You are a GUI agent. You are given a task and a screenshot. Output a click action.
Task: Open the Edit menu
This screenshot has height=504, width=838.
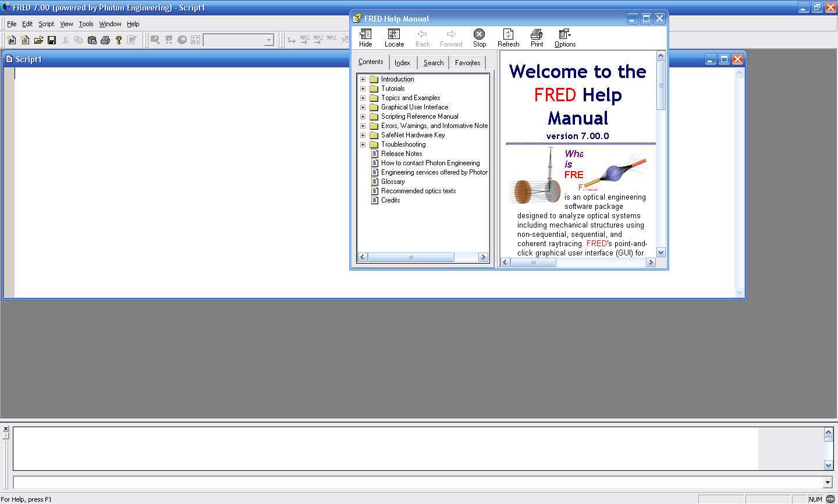27,24
